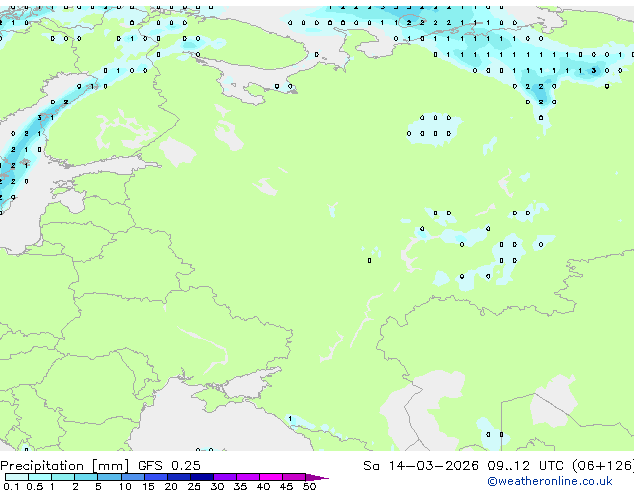634x490 pixels.
Task: Select the 15–20 mm legend color box
Action: pos(156,477)
